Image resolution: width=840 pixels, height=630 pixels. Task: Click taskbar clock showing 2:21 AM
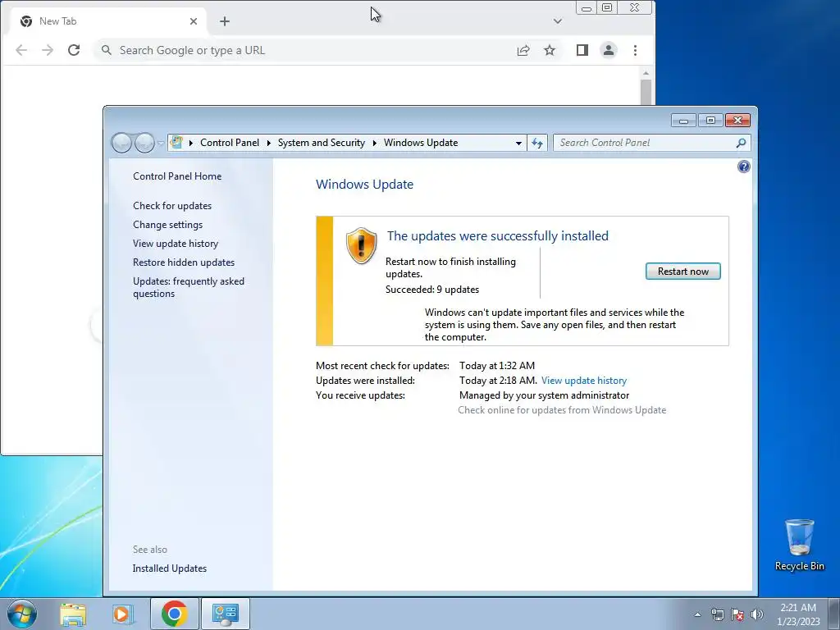click(x=798, y=614)
